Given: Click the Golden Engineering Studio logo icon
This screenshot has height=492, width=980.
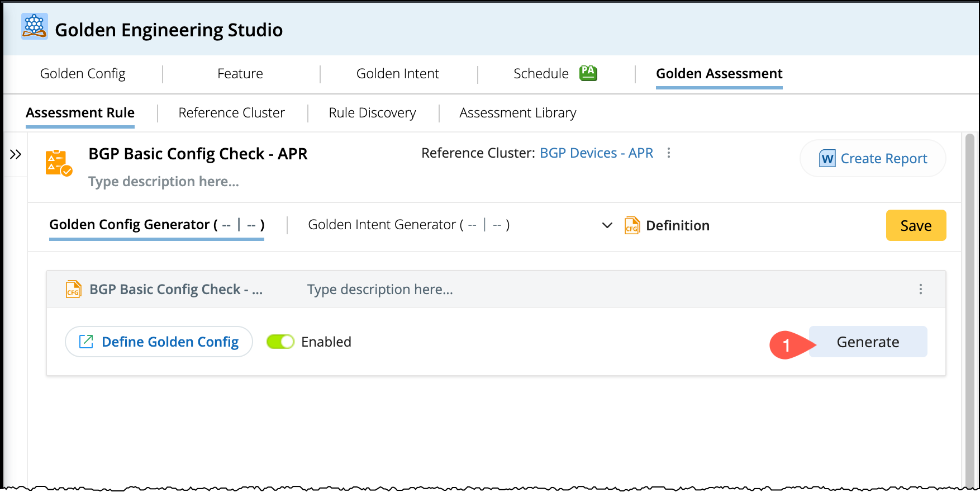Looking at the screenshot, I should click(34, 26).
